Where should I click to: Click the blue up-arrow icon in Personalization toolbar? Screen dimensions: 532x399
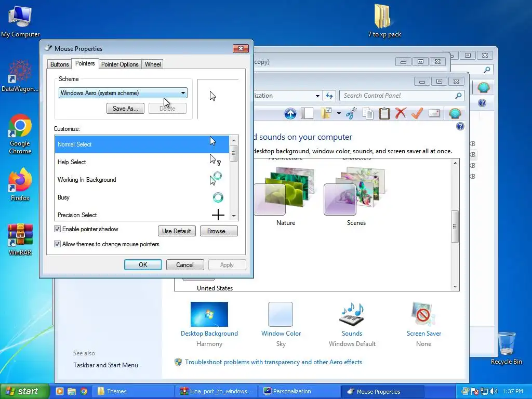(290, 114)
